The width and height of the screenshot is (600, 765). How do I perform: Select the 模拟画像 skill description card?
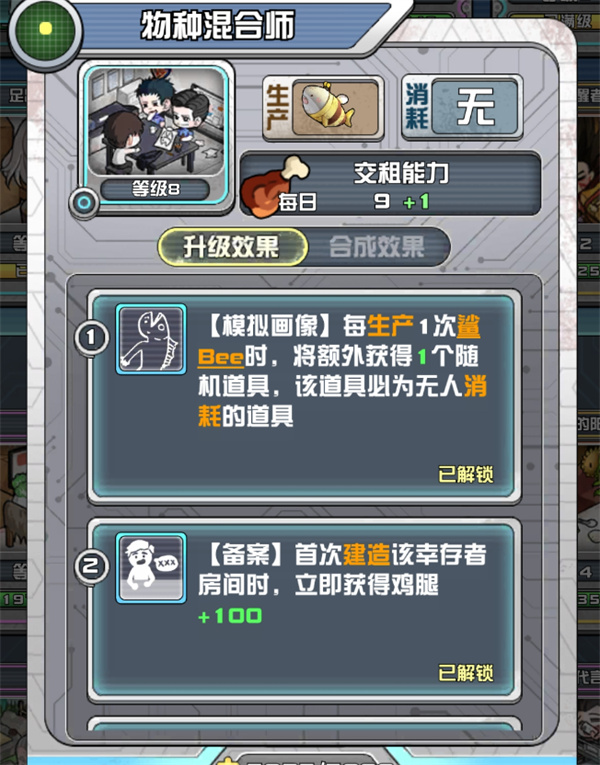click(x=303, y=396)
